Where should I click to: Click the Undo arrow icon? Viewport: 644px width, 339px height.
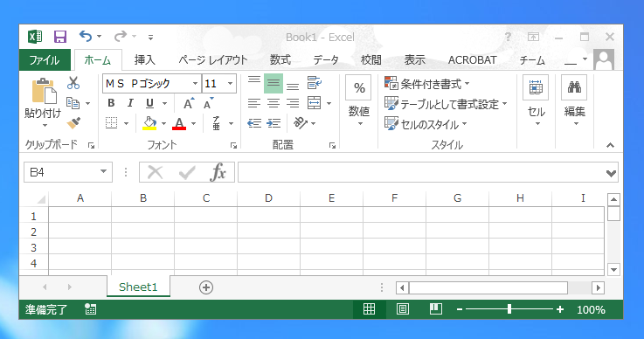pos(86,37)
